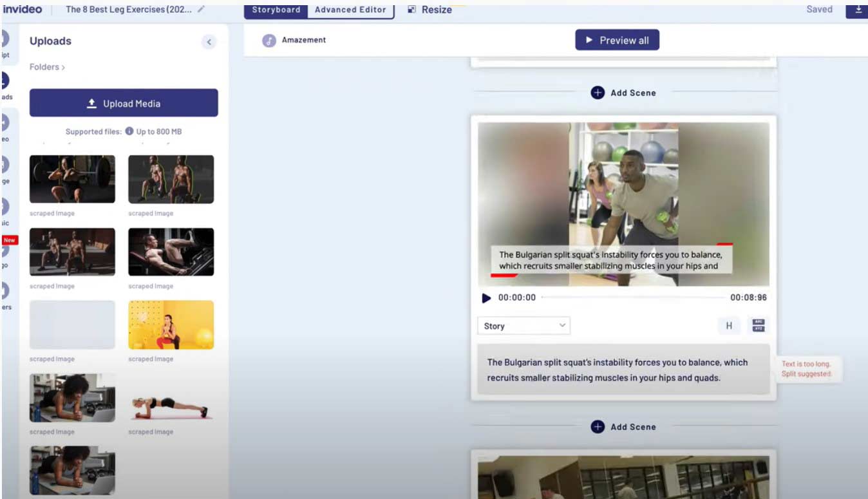Click the download icon at top right
The image size is (868, 499).
pyautogui.click(x=857, y=9)
